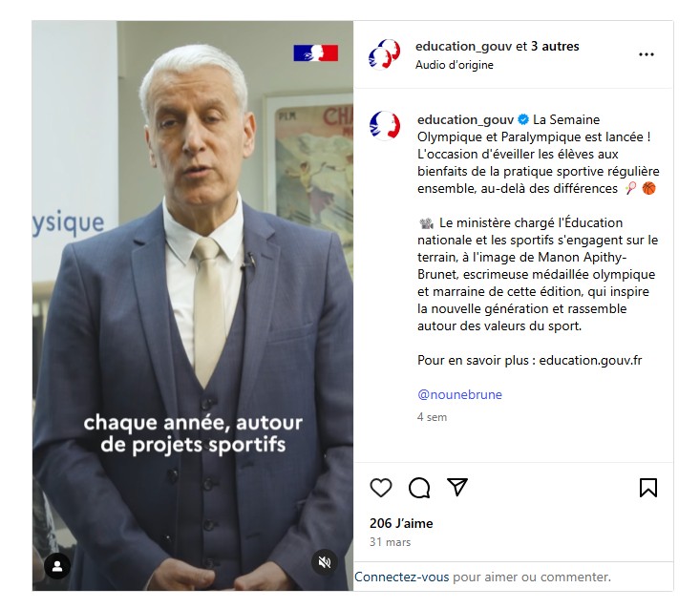
Task: Click the '31 mars' post date
Action: tap(390, 542)
